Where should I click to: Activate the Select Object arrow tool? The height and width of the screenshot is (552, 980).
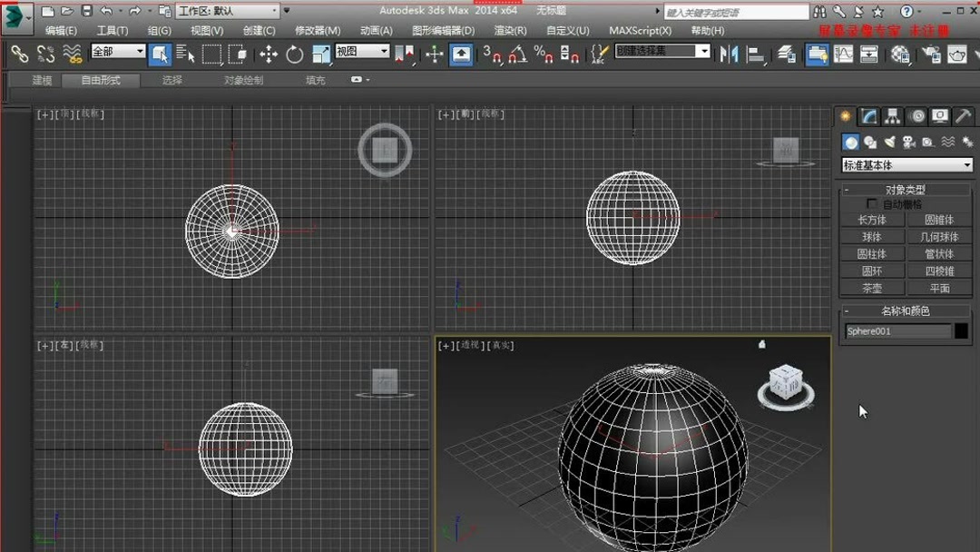click(x=160, y=55)
